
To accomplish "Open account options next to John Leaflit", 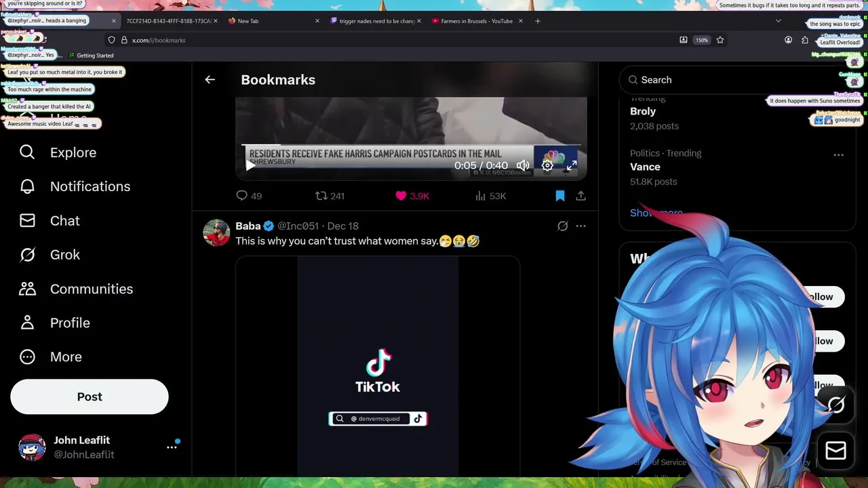I will pos(172,447).
